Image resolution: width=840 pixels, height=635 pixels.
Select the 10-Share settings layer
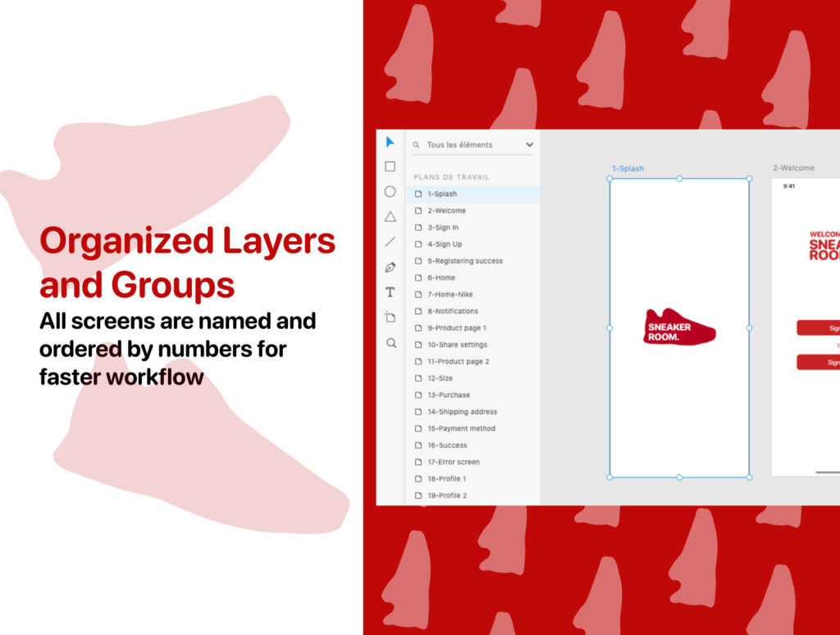tap(472, 345)
